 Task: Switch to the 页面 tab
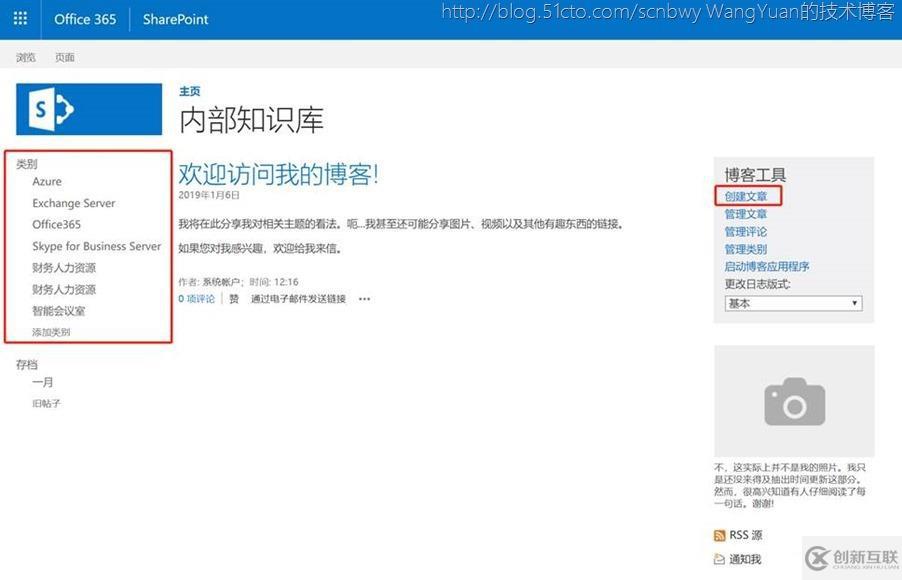pyautogui.click(x=64, y=57)
